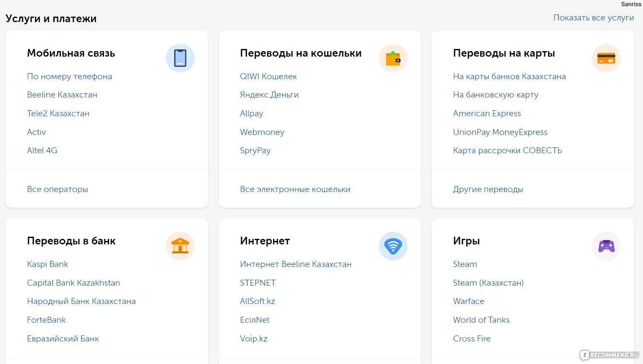Open Интернет Beeline Казахстан payment
The width and height of the screenshot is (643, 364).
coord(295,264)
